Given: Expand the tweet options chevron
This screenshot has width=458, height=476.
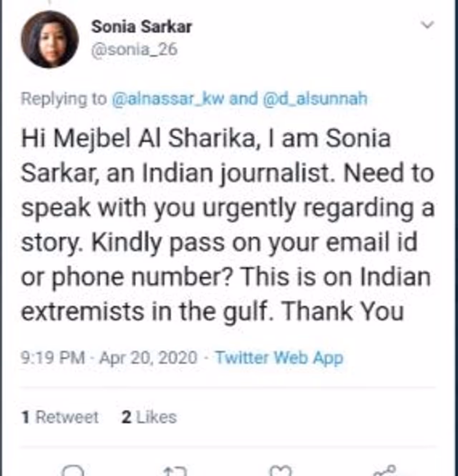Looking at the screenshot, I should coord(427,25).
